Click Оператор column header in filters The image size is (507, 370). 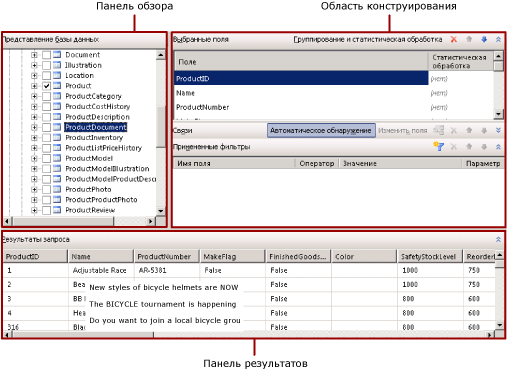pos(317,163)
